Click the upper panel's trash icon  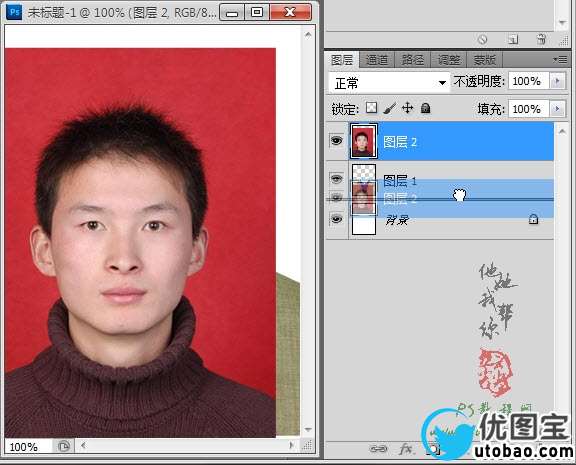tap(541, 39)
